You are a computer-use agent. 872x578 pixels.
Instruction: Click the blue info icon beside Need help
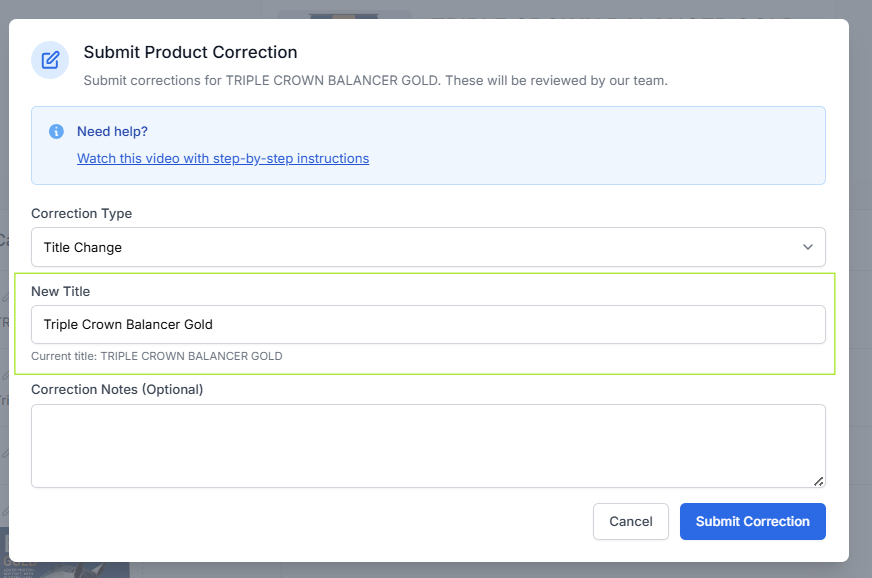(x=56, y=131)
